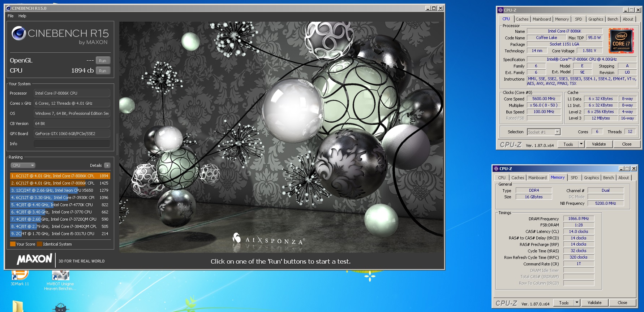This screenshot has width=644, height=312.
Task: Open the File menu in Cinebench
Action: [x=10, y=16]
